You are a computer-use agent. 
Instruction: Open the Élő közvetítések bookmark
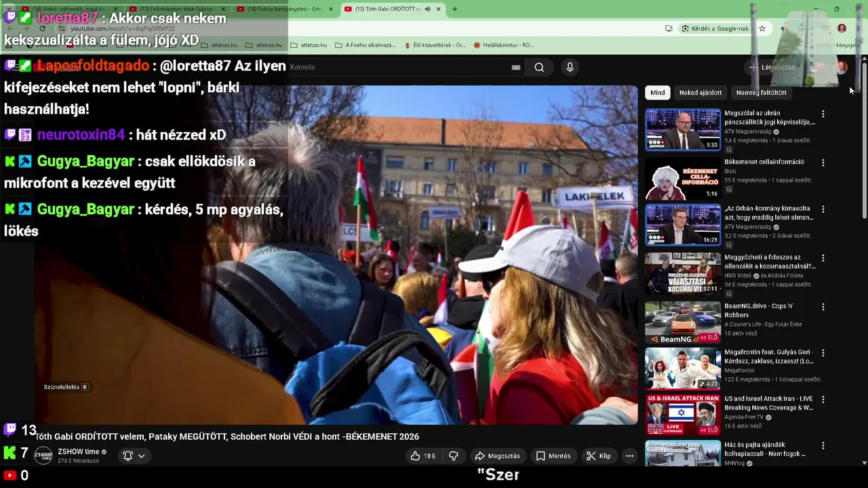435,45
